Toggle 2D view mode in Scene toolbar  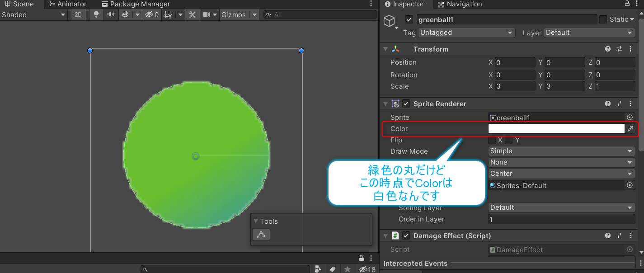pos(78,14)
